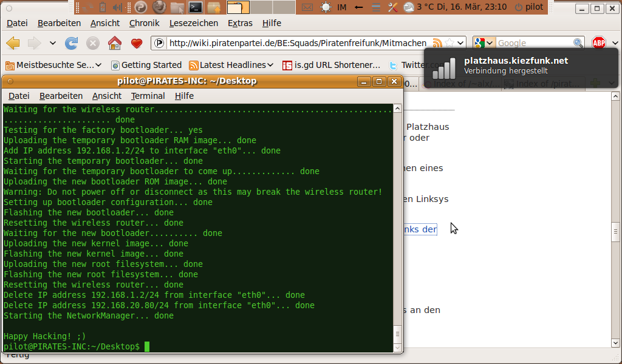Viewport: 622px width, 364px height.
Task: Click the RSS feed icon in address bar
Action: point(437,43)
